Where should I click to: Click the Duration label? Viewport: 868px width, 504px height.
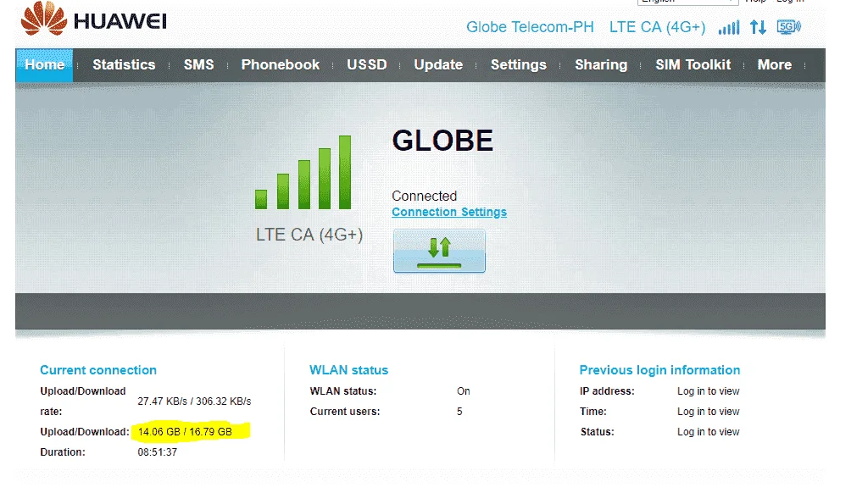tap(63, 452)
